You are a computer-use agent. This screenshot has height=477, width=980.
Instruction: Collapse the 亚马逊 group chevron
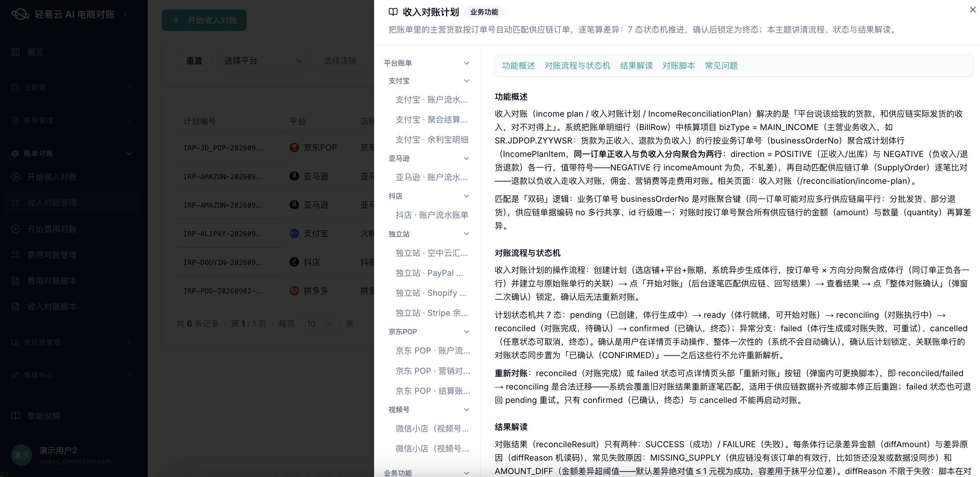466,158
